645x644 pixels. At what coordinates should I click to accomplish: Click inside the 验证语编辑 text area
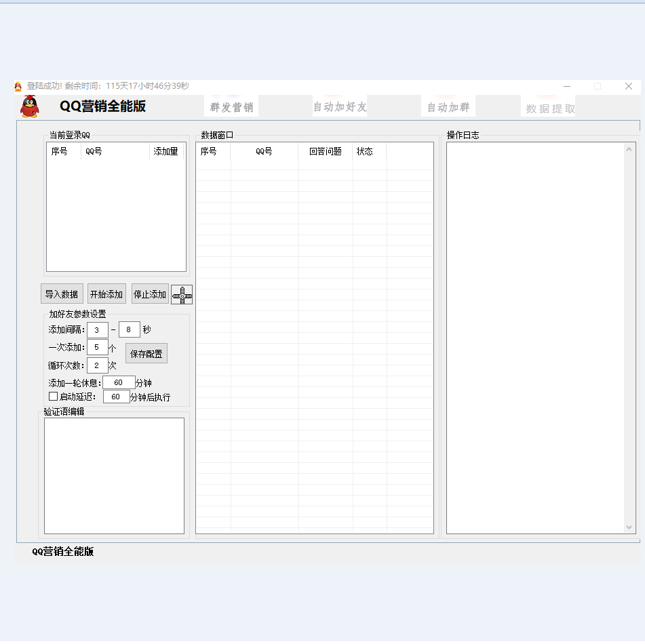point(114,475)
